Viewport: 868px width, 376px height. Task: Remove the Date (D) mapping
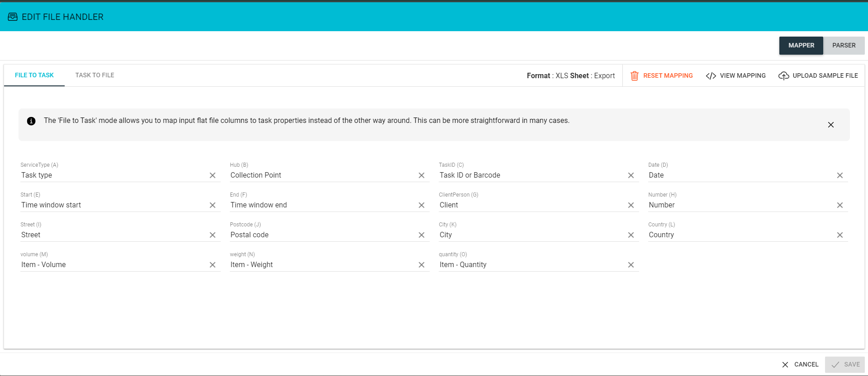click(840, 175)
